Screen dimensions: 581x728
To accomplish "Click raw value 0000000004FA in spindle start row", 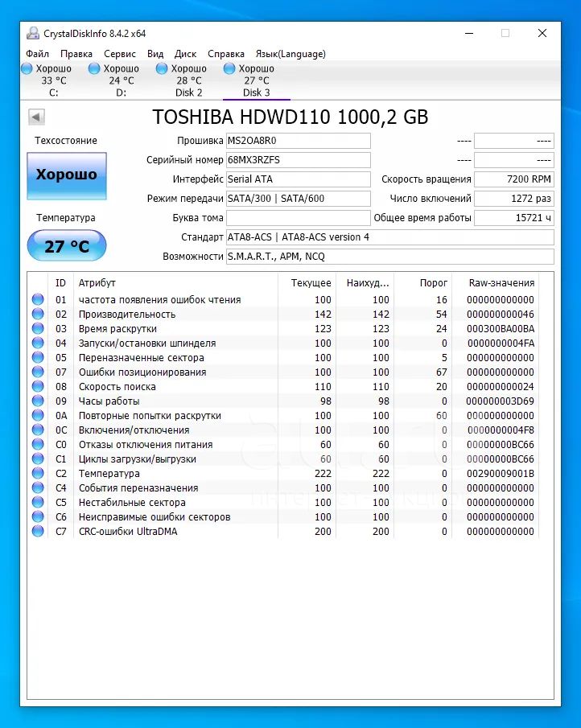I will [501, 343].
